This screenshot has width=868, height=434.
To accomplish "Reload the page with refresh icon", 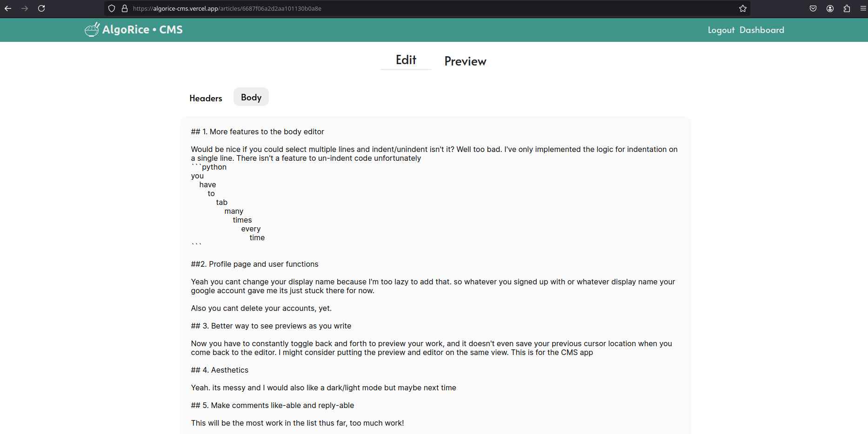I will coord(41,8).
